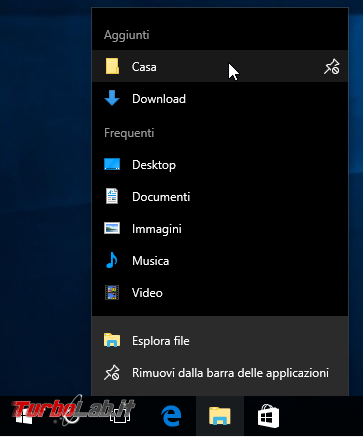Launch Esplora file from the jump list
The image size is (363, 437).
(x=220, y=341)
